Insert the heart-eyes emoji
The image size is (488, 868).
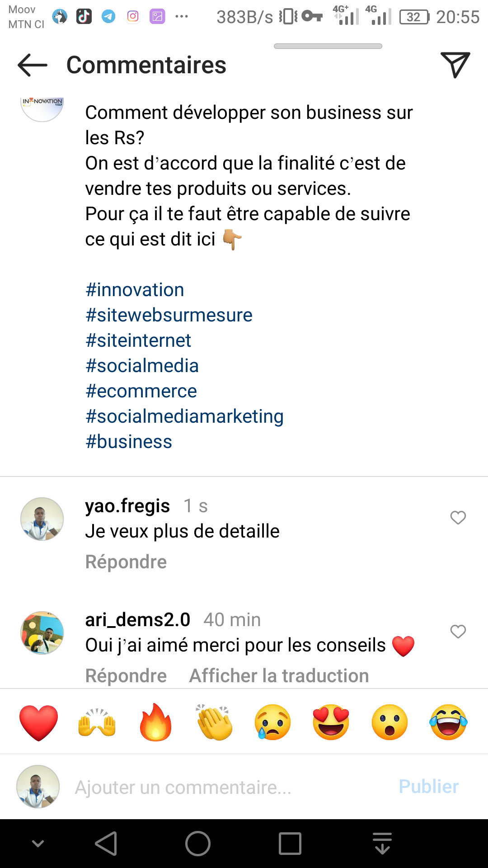coord(331,722)
